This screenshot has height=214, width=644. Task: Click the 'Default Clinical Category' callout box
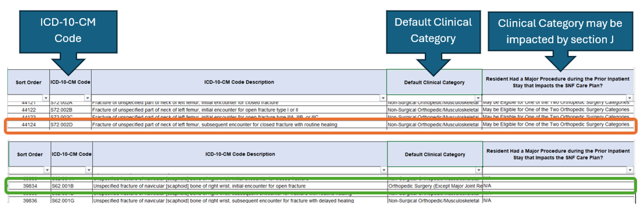click(x=433, y=30)
